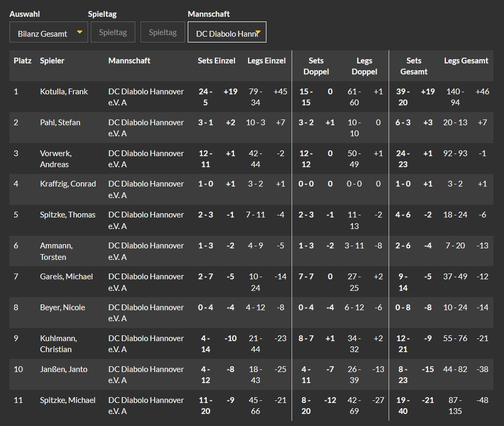
Task: Select the Beyer, Nicole row
Action: pos(251,313)
